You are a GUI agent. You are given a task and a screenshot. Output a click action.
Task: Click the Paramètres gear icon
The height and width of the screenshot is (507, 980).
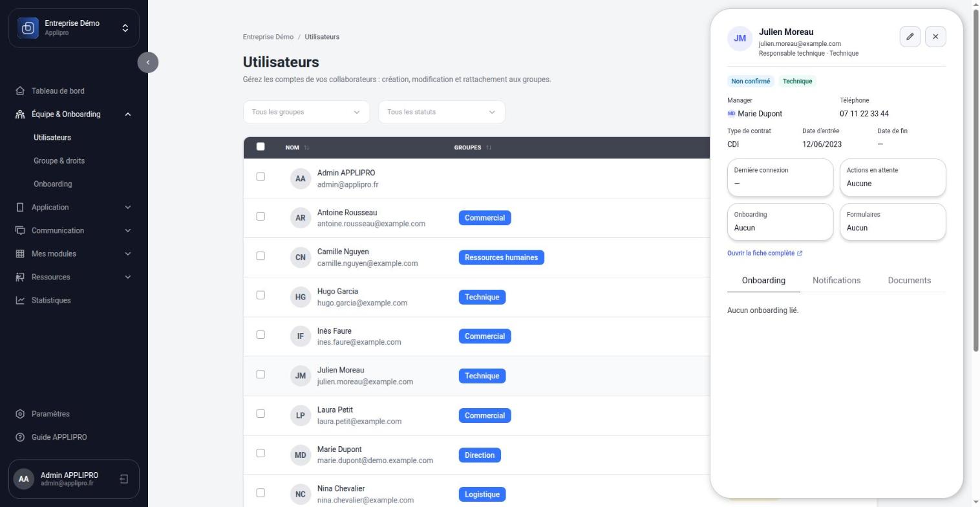click(x=20, y=415)
